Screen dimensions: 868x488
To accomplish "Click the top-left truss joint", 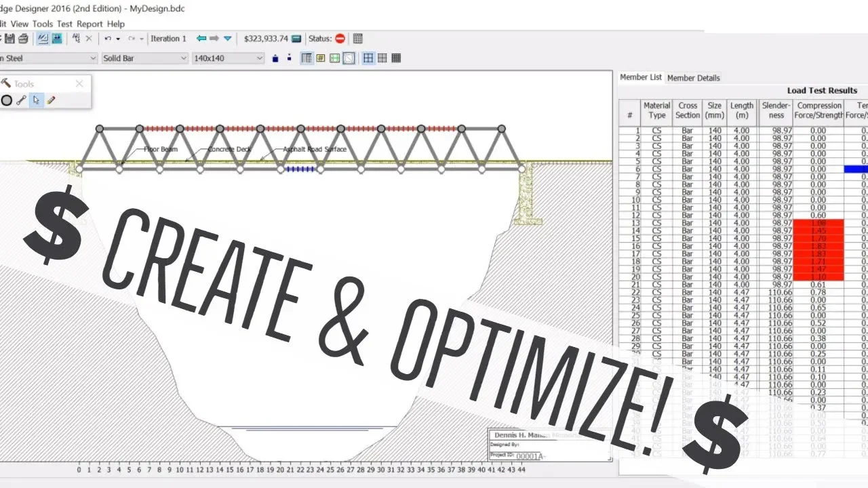I will [x=100, y=128].
